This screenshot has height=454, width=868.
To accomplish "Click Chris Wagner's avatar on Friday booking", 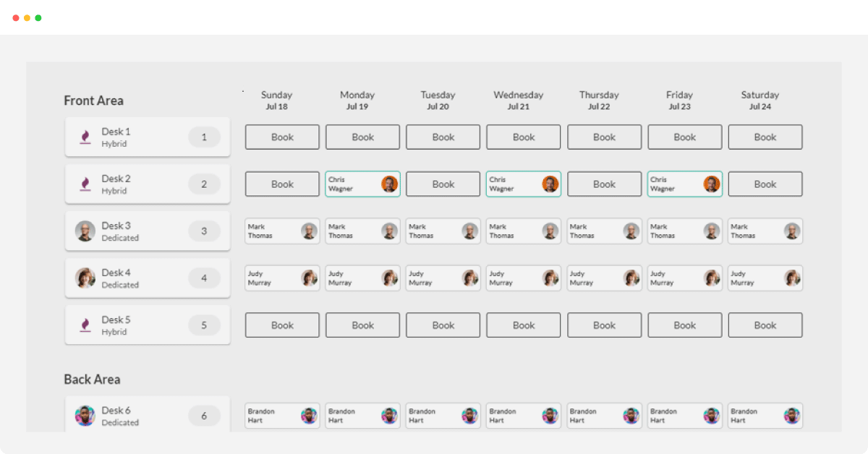I will 711,184.
